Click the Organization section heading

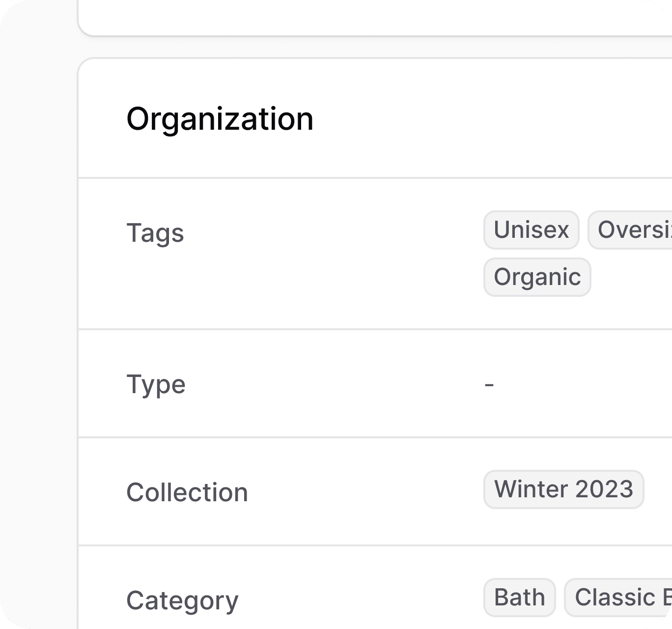[220, 119]
